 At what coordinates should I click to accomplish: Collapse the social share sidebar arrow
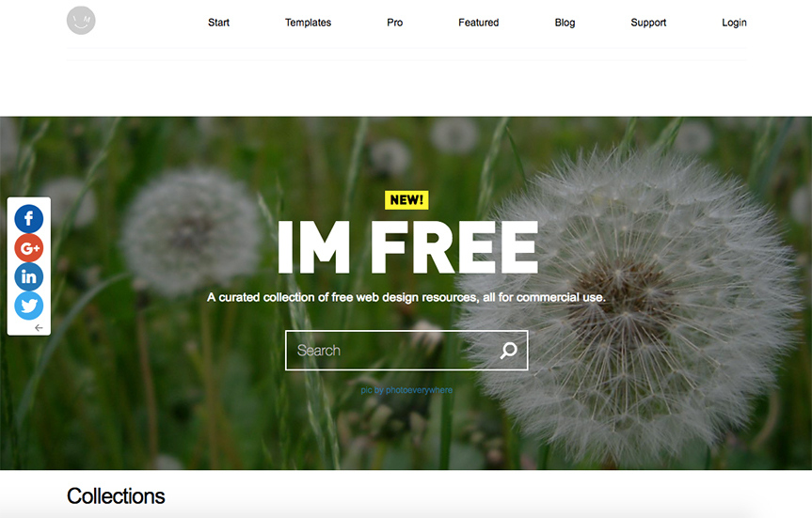39,327
